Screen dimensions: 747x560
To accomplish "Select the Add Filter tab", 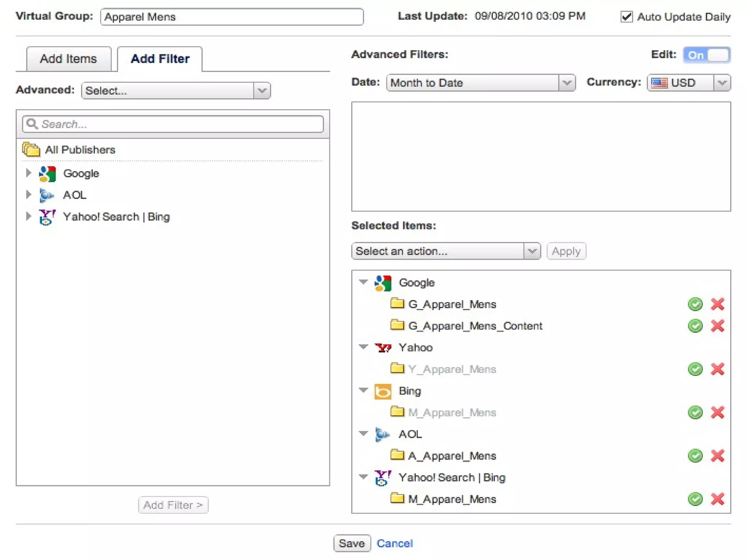I will pyautogui.click(x=160, y=59).
